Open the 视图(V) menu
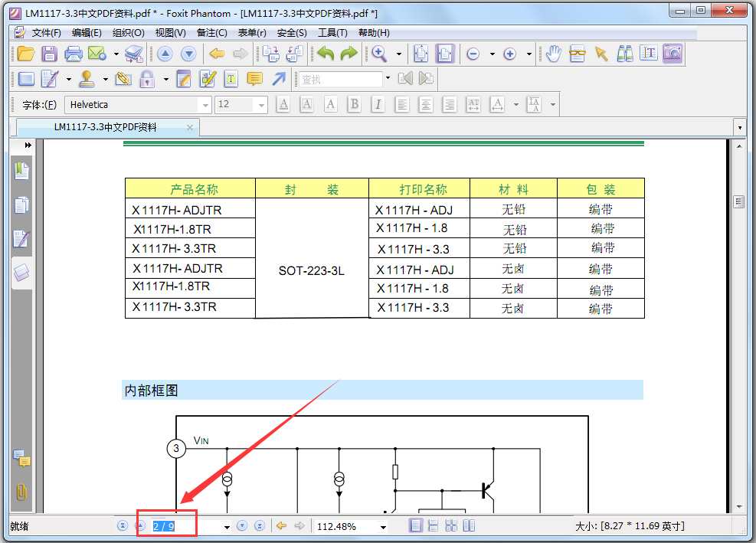Viewport: 756px width, 543px height. (x=170, y=33)
